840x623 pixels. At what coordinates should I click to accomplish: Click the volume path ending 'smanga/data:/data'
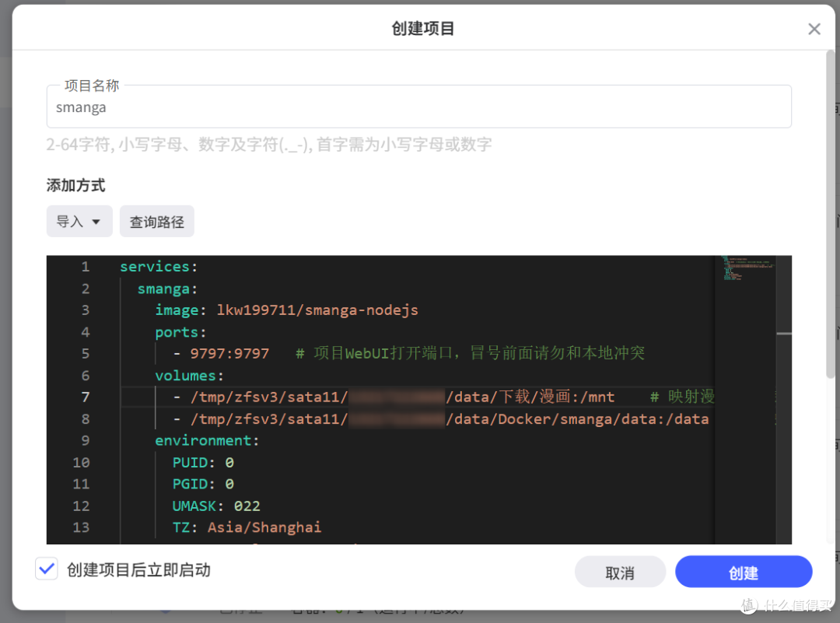click(x=450, y=419)
